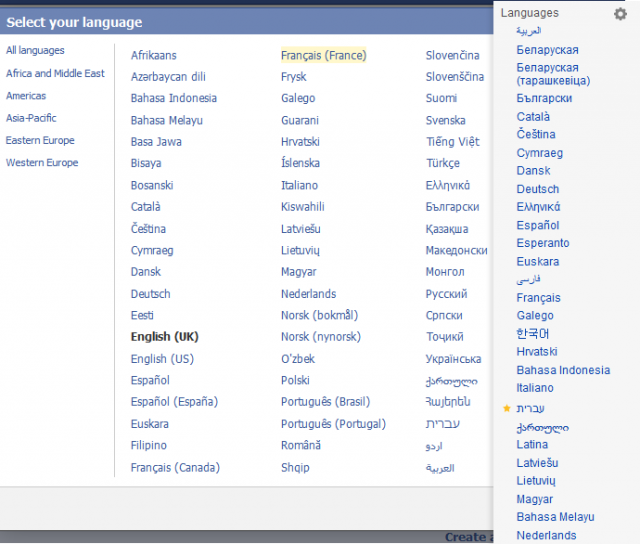Click the star icon beside עברית
Viewport: 640px width, 544px height.
(507, 408)
